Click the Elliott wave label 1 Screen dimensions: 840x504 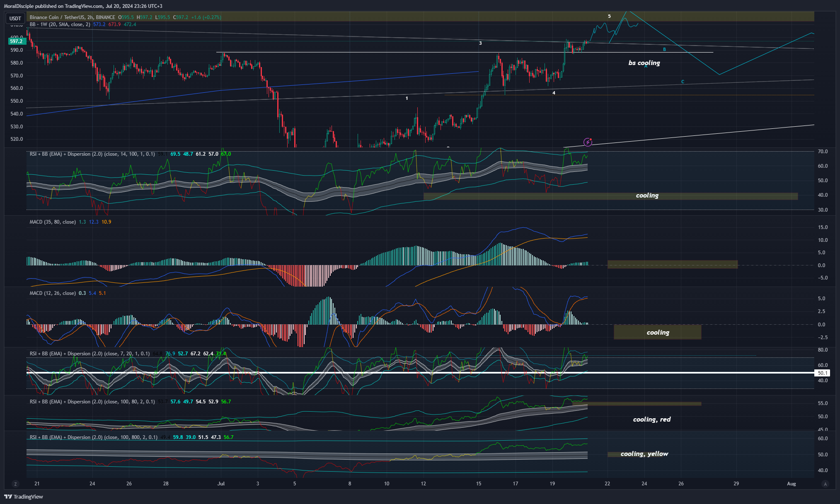tap(407, 99)
